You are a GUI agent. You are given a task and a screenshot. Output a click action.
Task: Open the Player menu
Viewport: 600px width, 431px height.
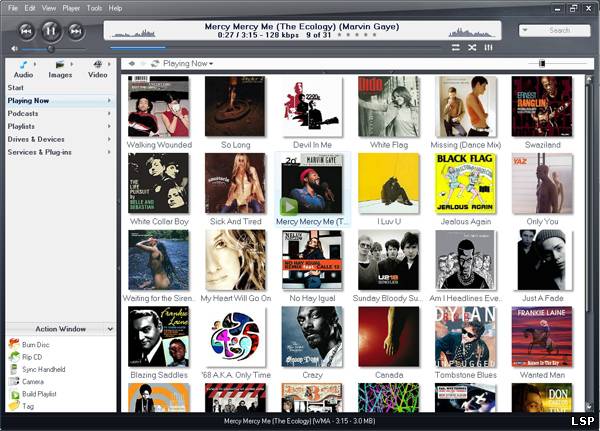[x=71, y=8]
